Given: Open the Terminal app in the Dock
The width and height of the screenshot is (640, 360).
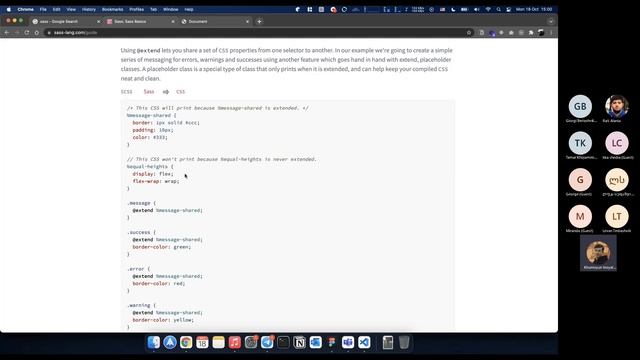Looking at the screenshot, I should click(x=283, y=342).
